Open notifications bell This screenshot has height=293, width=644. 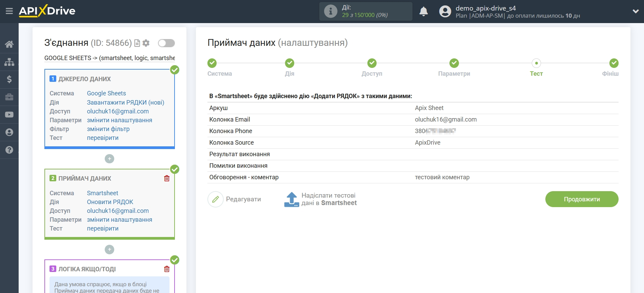(x=423, y=12)
